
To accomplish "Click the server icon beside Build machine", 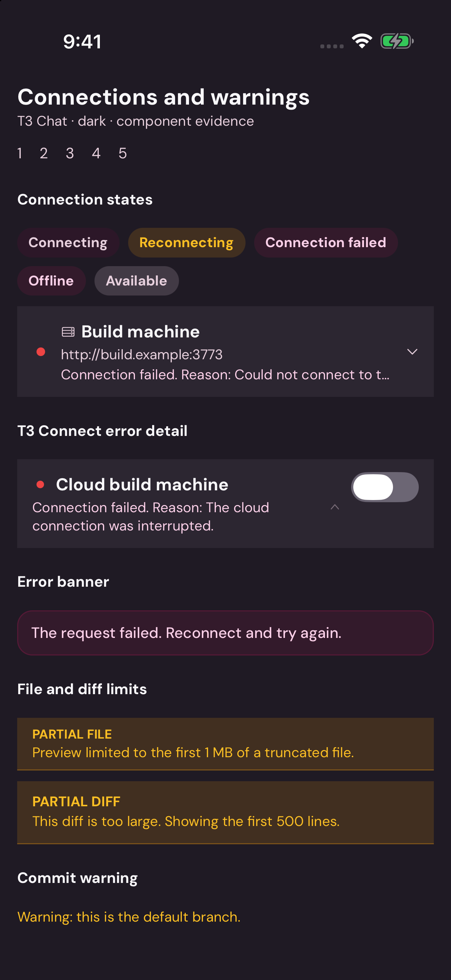I will coord(68,332).
